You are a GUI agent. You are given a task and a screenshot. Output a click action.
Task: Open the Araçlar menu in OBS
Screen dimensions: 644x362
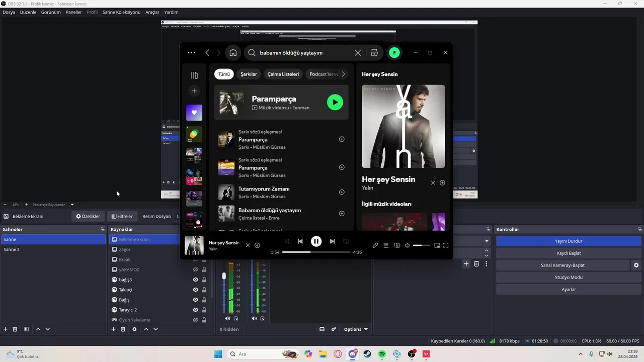[x=152, y=12]
